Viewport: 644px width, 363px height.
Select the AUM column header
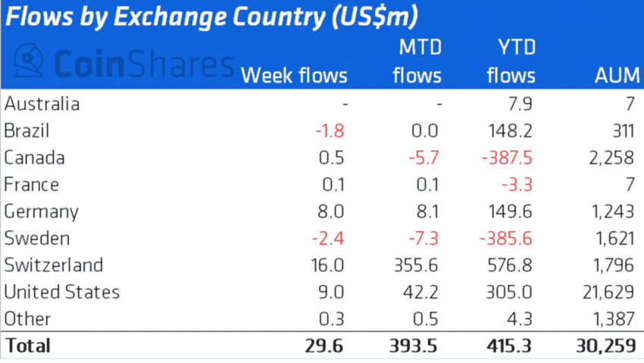point(617,76)
